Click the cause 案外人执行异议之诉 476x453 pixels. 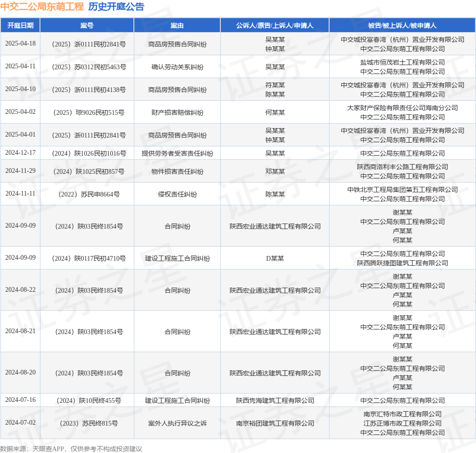click(x=177, y=424)
